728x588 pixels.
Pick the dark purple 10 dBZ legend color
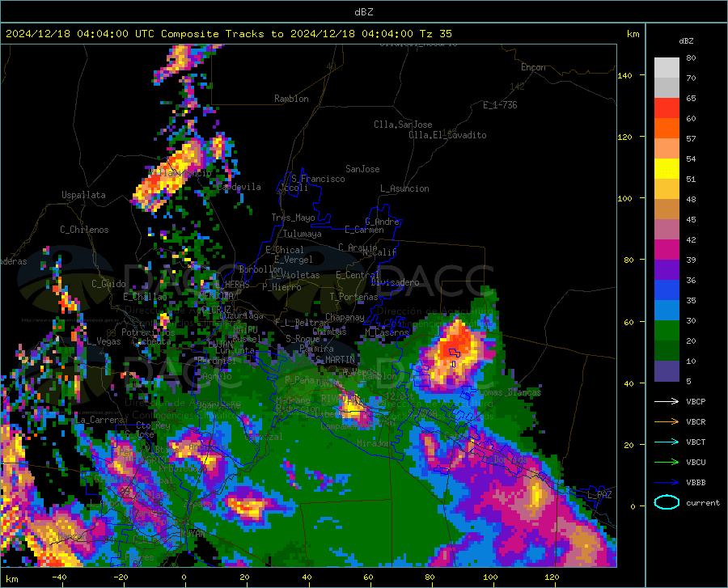(667, 370)
